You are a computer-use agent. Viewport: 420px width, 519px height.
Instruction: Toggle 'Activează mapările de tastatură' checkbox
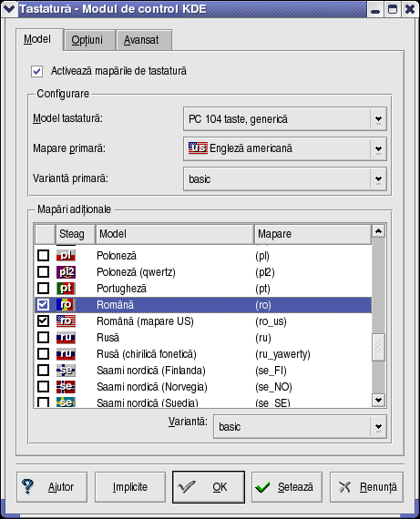click(x=36, y=71)
